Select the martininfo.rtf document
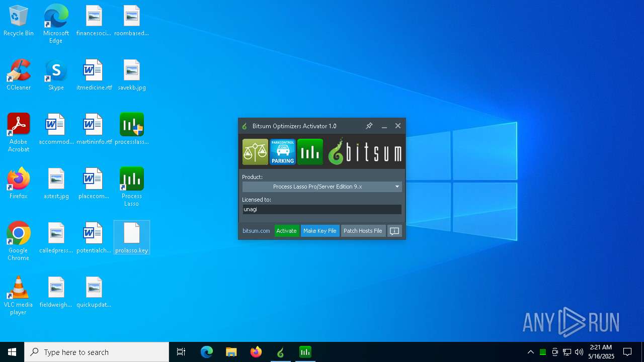Screen dimensions: 644x362 (94, 129)
